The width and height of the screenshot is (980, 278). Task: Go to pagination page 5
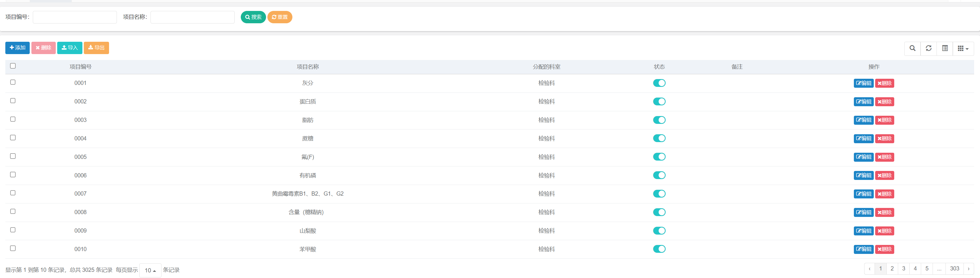(x=927, y=268)
